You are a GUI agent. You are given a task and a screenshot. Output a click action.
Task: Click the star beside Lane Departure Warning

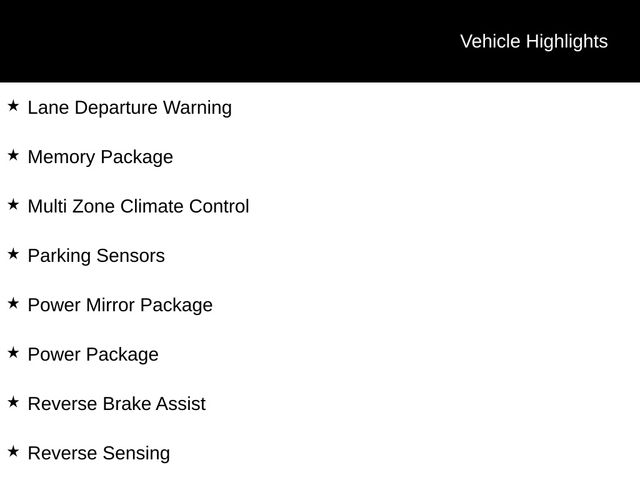(x=13, y=105)
